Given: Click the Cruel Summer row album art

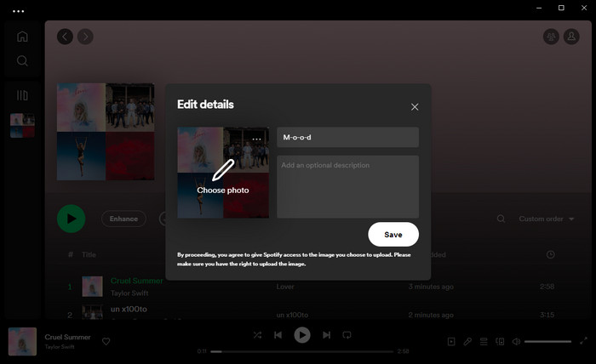Looking at the screenshot, I should [x=92, y=287].
